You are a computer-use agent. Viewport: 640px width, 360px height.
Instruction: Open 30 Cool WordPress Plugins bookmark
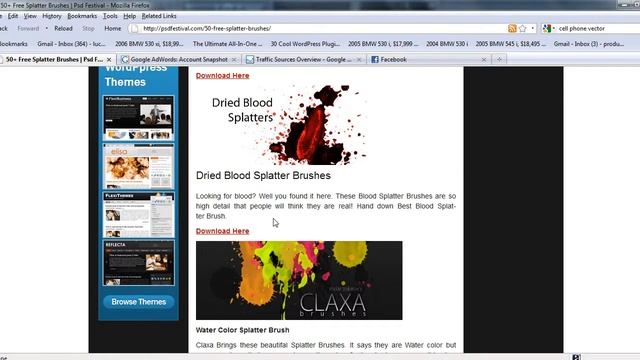(305, 44)
